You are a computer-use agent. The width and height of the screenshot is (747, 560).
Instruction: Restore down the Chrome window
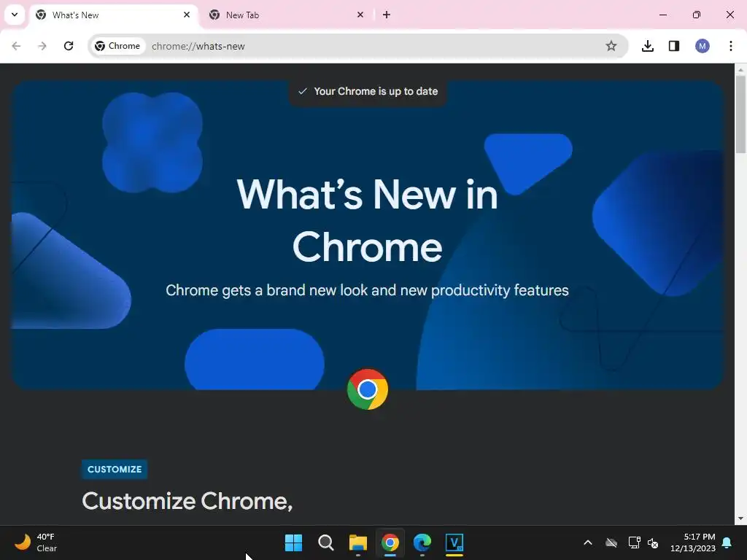(x=697, y=15)
